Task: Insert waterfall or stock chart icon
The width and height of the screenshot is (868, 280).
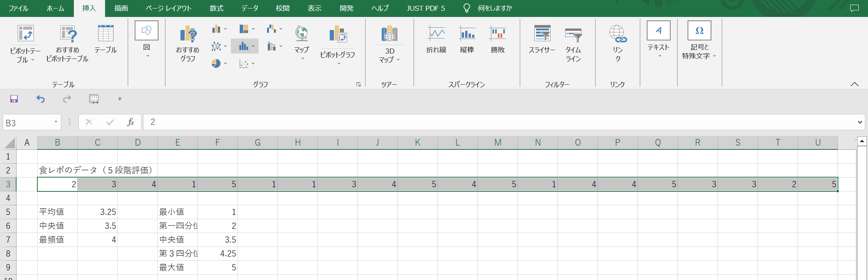Action: [x=272, y=29]
